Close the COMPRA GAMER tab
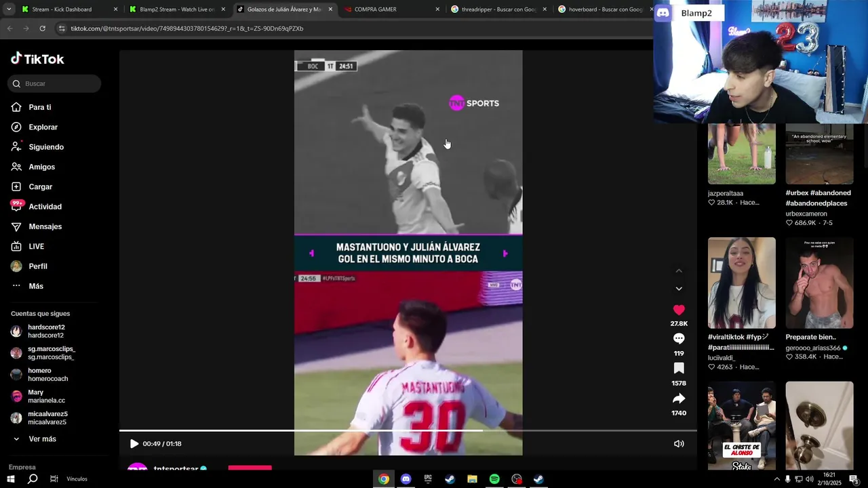Viewport: 868px width, 488px height. [x=437, y=9]
